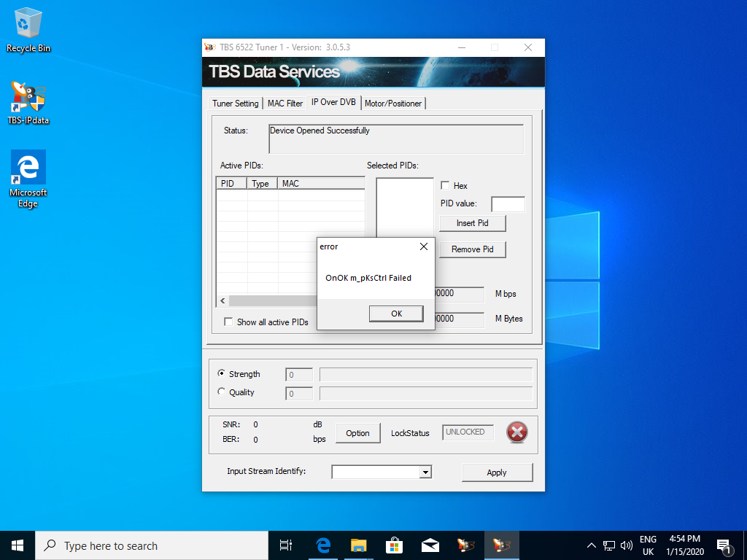
Task: Show hidden system tray icons
Action: 591,545
